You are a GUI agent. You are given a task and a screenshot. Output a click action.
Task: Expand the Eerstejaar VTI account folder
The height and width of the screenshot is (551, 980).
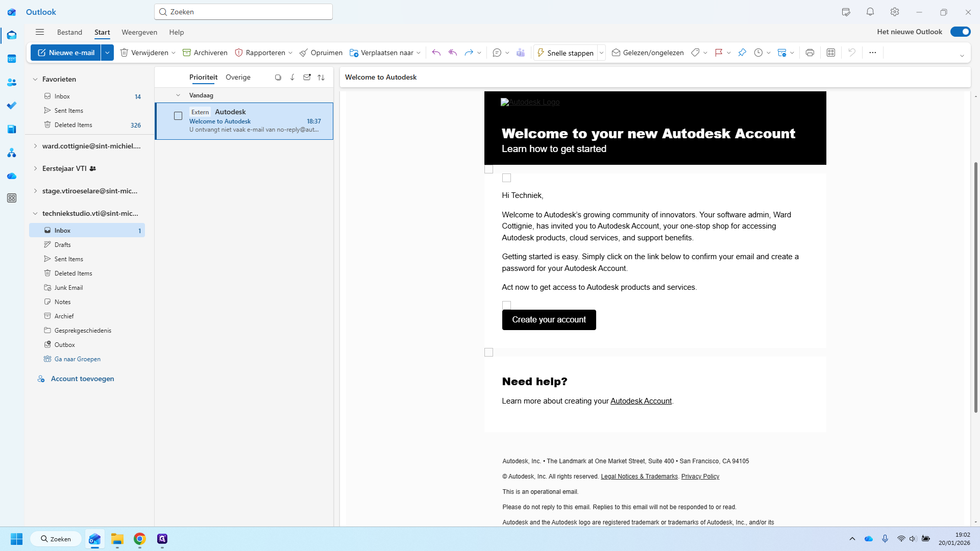click(x=35, y=168)
